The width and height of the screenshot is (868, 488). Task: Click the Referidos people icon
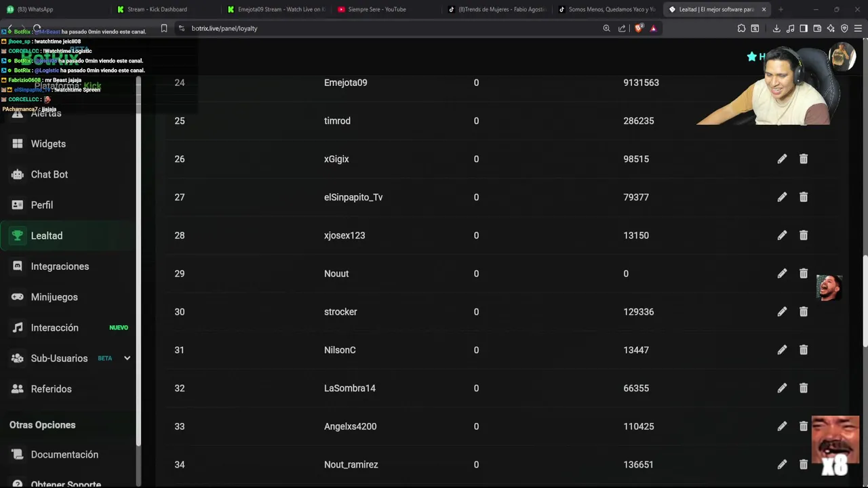pos(18,389)
